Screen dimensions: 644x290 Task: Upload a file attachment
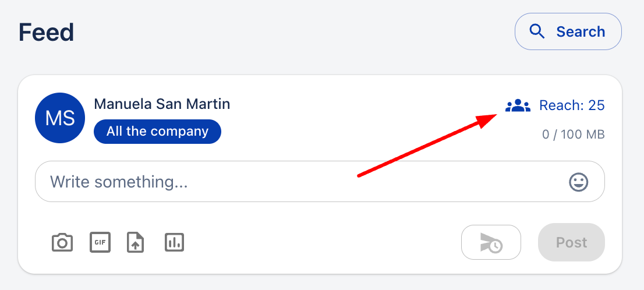coord(136,242)
